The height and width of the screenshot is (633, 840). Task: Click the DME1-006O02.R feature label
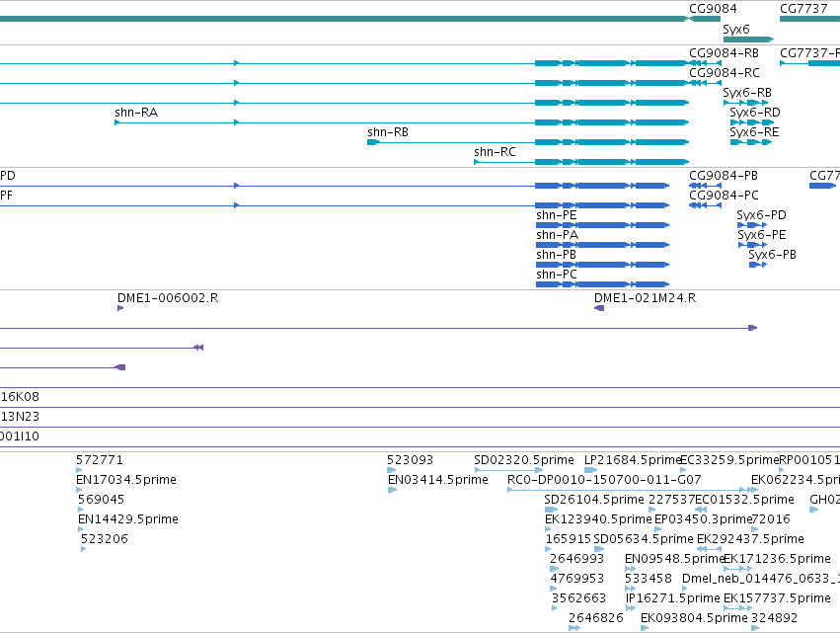coord(168,298)
